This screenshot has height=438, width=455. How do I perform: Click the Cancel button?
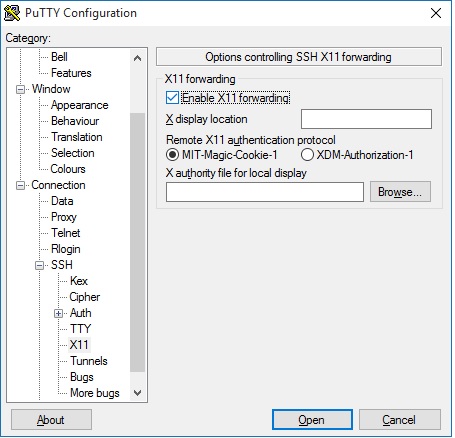400,420
